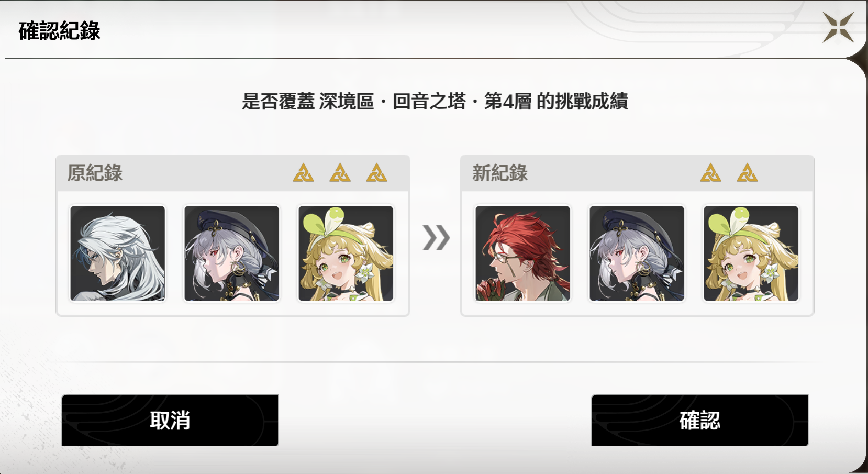Click the 確認紀錄 dialog title
The height and width of the screenshot is (474, 868).
pyautogui.click(x=59, y=31)
